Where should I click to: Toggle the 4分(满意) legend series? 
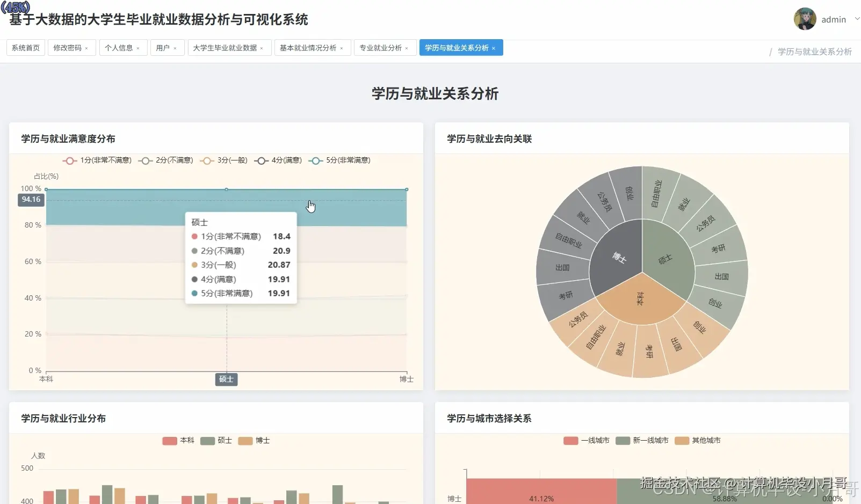pyautogui.click(x=278, y=160)
